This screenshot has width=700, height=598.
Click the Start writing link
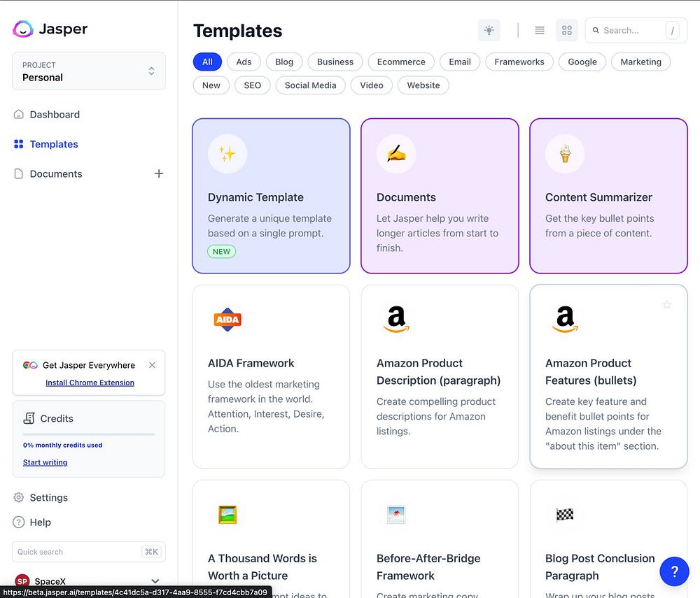pos(45,462)
